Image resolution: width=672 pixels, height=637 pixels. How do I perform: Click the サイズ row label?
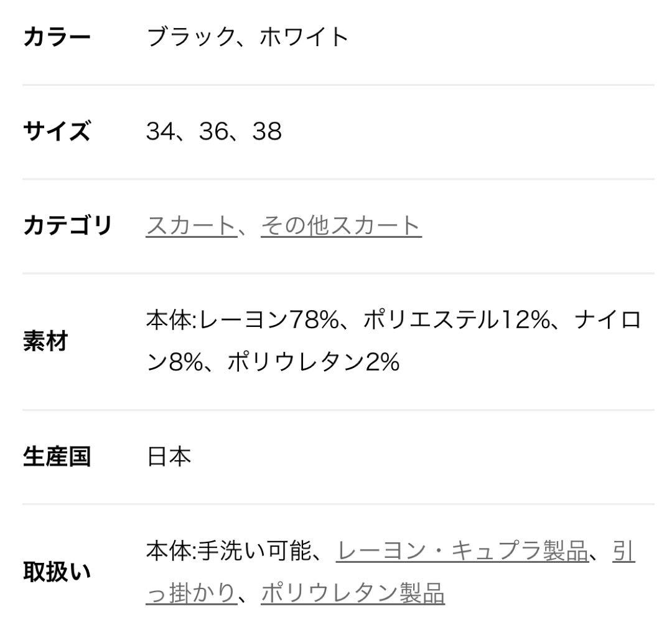pyautogui.click(x=57, y=131)
